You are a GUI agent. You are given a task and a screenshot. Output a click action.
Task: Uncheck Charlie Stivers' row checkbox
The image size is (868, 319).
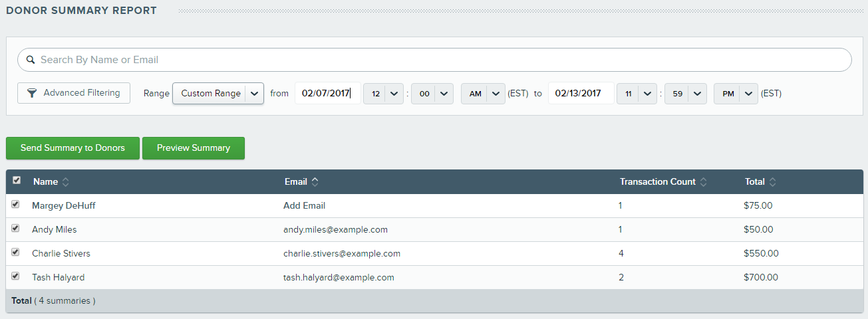coord(15,253)
